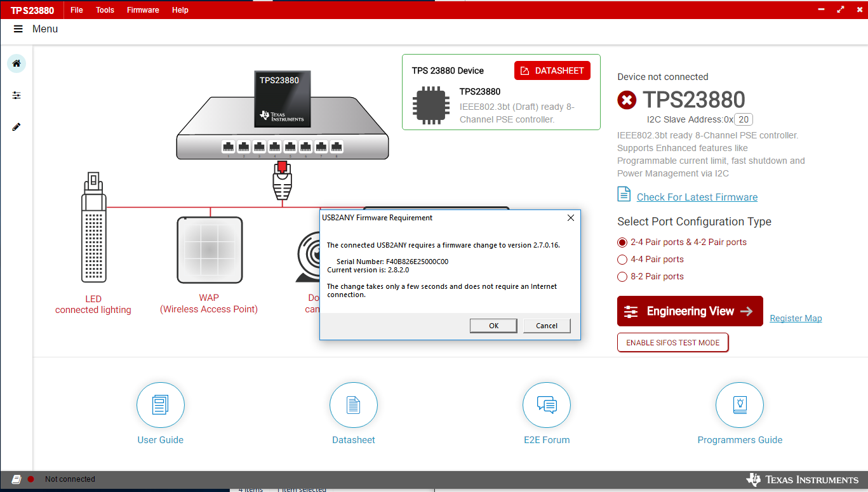Open the Help menu
Screen dimensions: 868x492
pyautogui.click(x=180, y=10)
